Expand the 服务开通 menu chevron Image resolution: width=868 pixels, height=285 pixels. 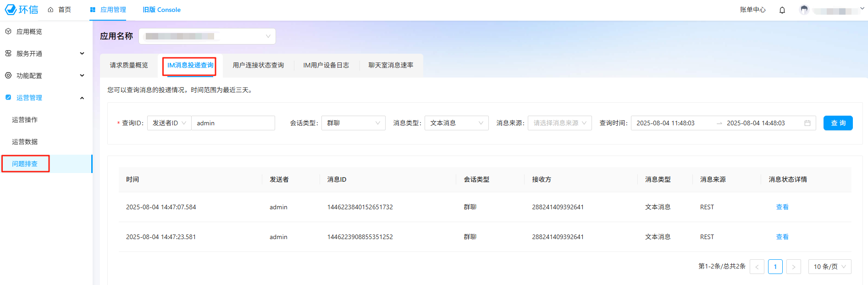point(82,54)
